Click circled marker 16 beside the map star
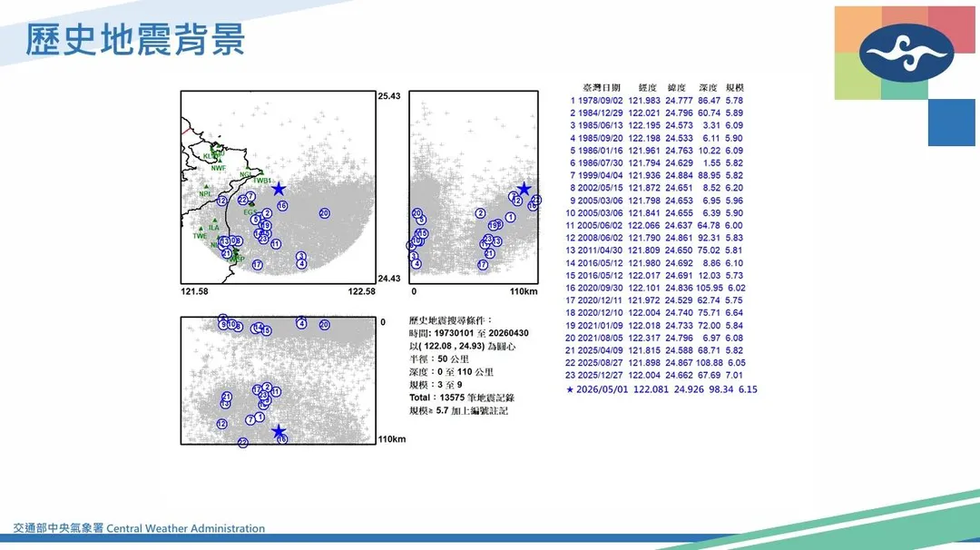 (x=282, y=206)
